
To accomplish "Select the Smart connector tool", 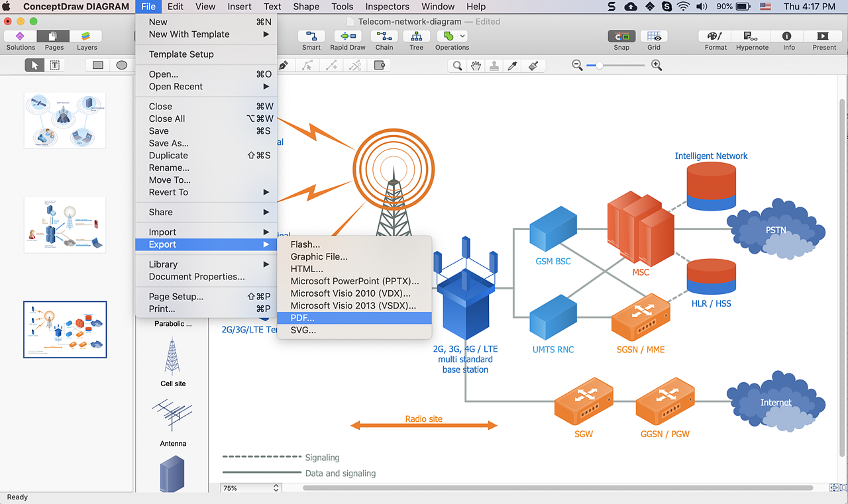I will 311,36.
